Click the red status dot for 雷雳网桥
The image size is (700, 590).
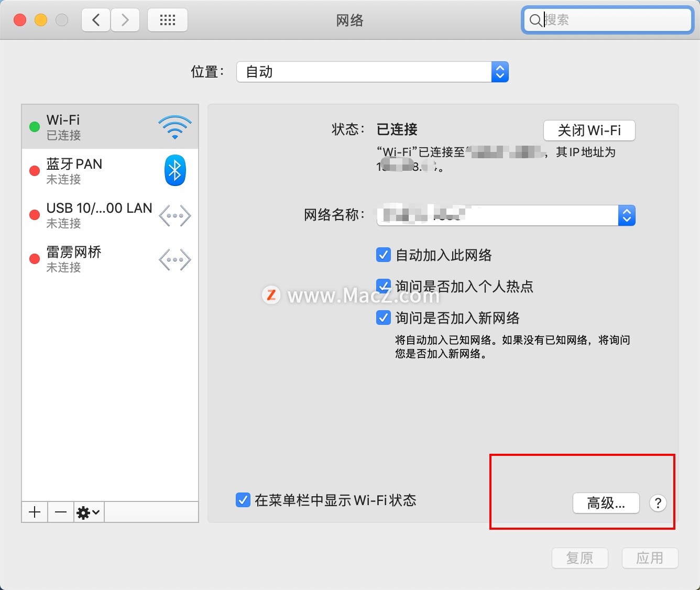point(35,259)
